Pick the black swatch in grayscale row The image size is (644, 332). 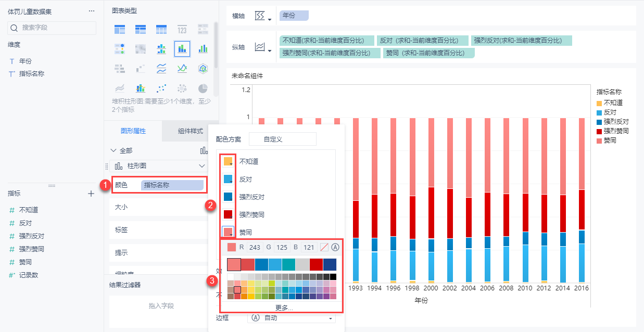pyautogui.click(x=333, y=277)
